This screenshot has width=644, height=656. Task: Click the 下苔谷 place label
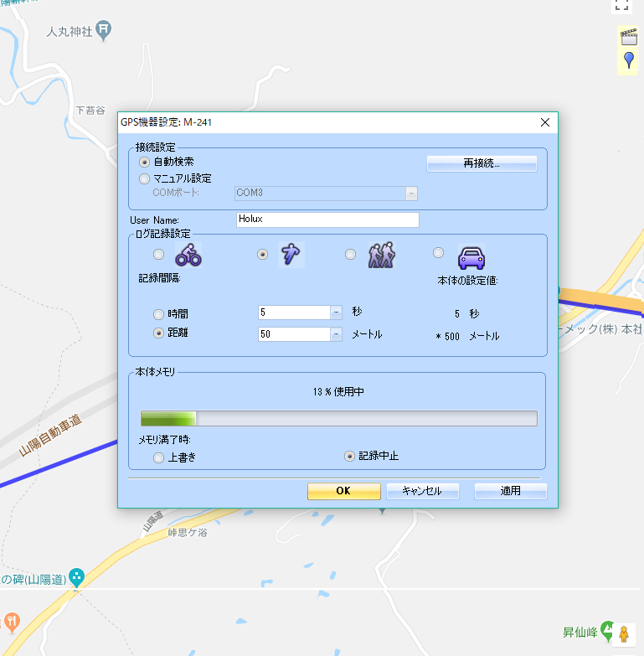point(90,111)
